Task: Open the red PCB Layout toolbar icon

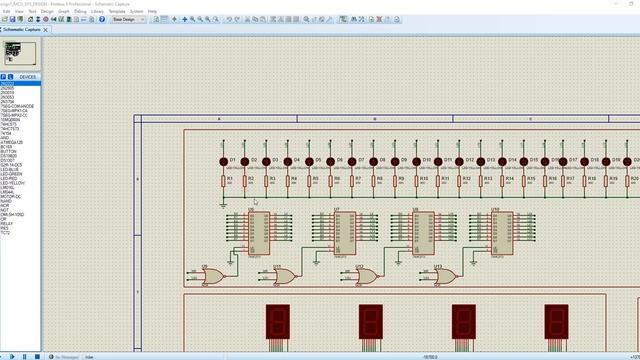Action: click(x=46, y=19)
